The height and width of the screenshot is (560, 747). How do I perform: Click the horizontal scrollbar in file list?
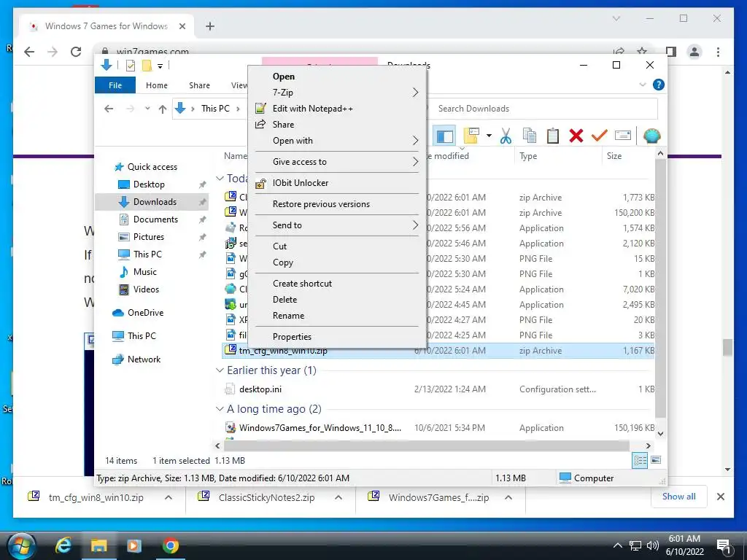[426, 446]
